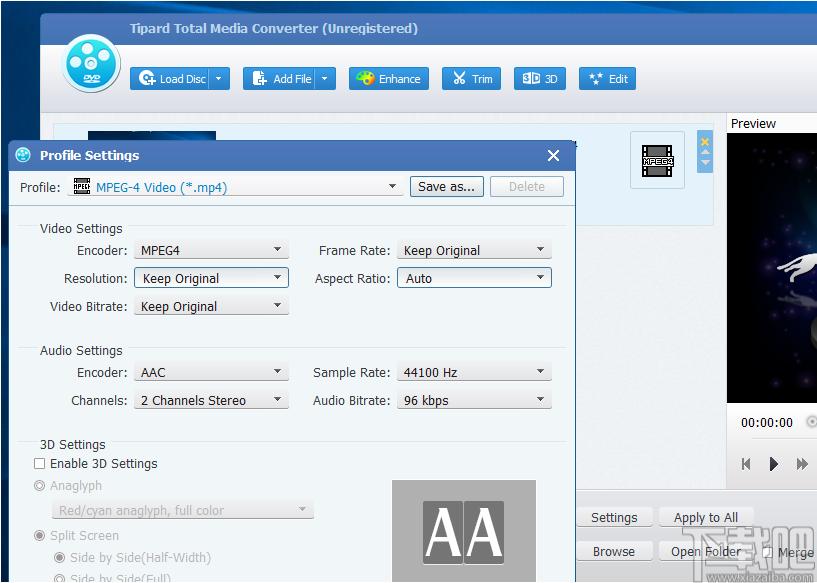Click the Open Folder button
This screenshot has width=817, height=583.
point(706,551)
